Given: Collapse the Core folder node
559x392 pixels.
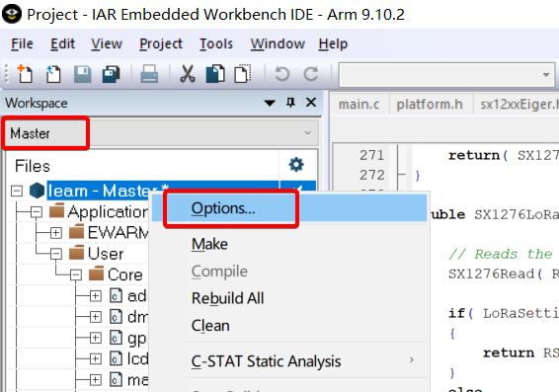Looking at the screenshot, I should 76,275.
